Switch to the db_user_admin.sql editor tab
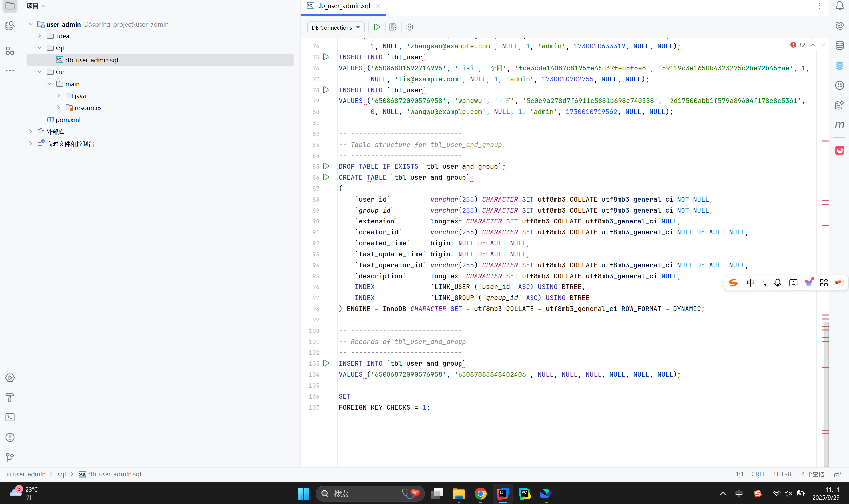 [x=343, y=6]
